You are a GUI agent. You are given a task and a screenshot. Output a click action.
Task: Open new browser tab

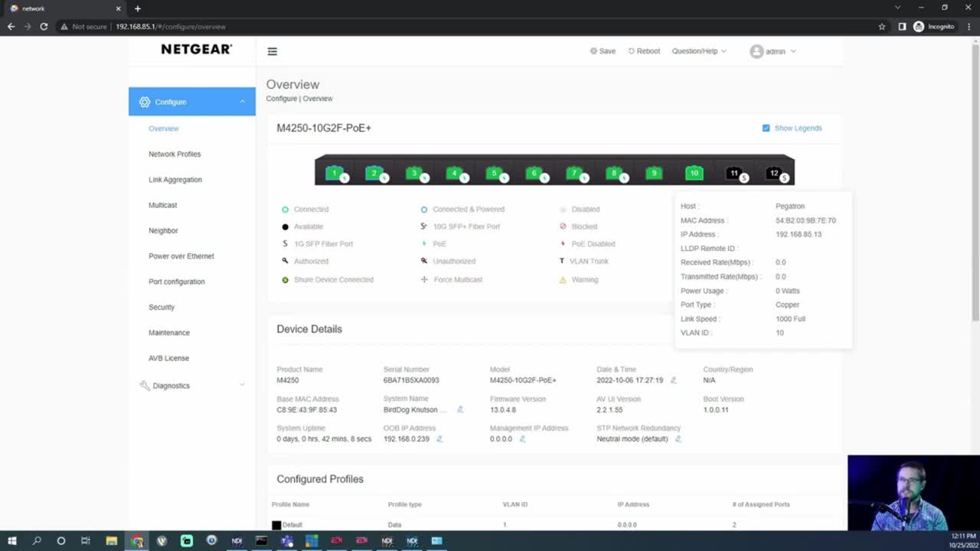(x=138, y=8)
